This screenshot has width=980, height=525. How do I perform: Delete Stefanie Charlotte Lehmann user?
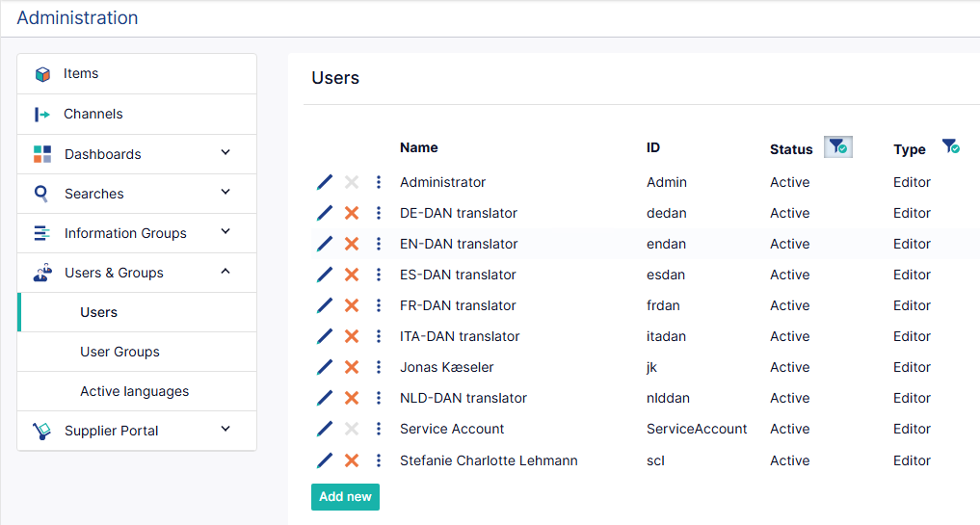point(352,460)
